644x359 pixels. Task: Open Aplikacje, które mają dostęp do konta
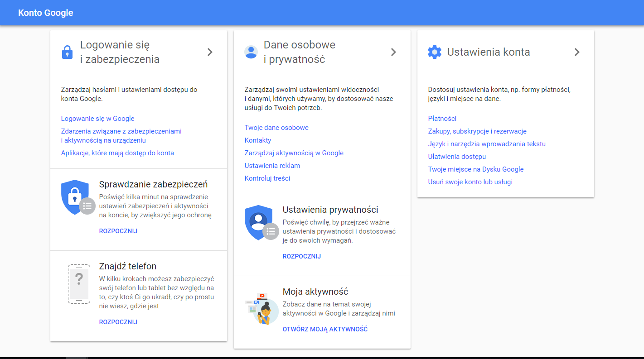[x=117, y=153]
